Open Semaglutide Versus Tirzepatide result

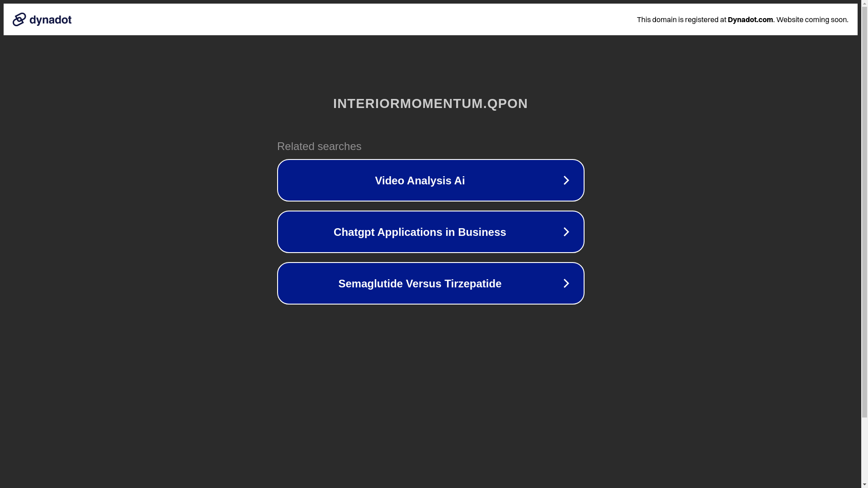click(430, 283)
